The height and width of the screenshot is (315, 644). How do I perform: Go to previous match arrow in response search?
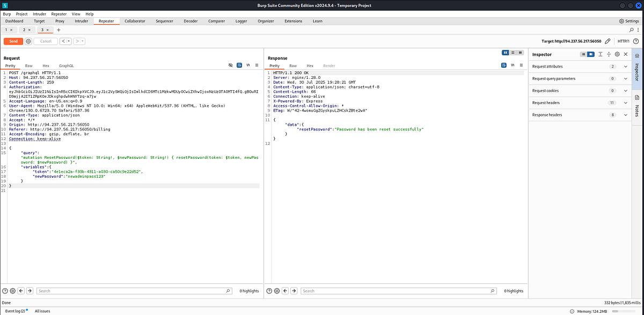pos(284,291)
